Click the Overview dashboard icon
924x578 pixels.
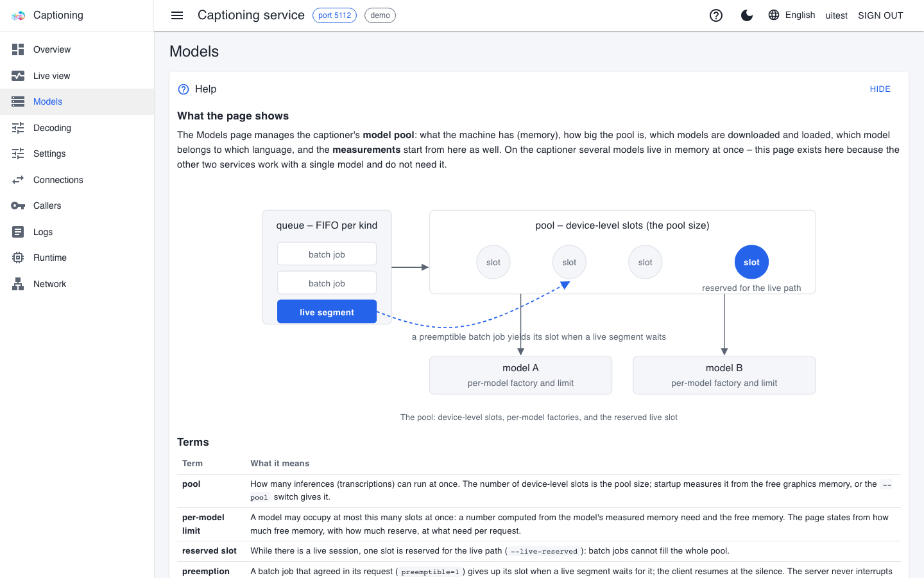(x=18, y=49)
